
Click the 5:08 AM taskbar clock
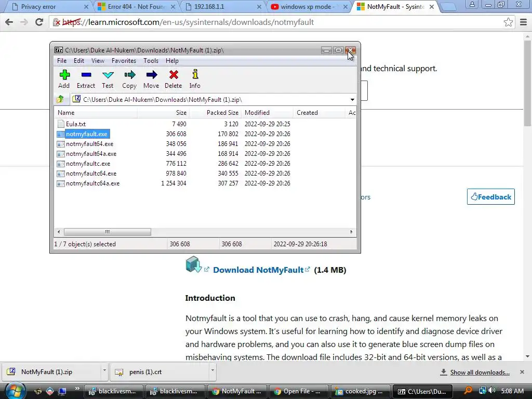coord(512,391)
